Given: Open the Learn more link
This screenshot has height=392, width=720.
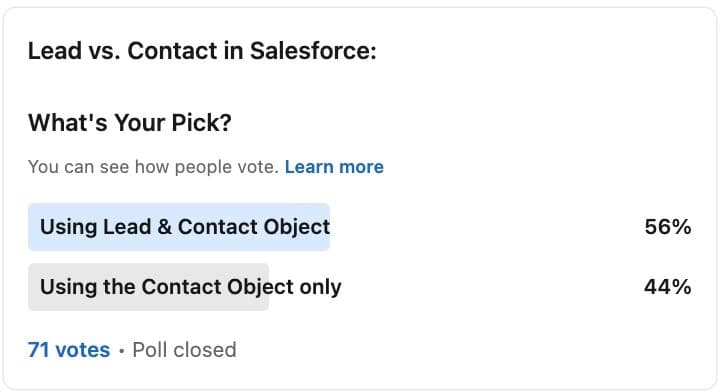Looking at the screenshot, I should tap(334, 167).
